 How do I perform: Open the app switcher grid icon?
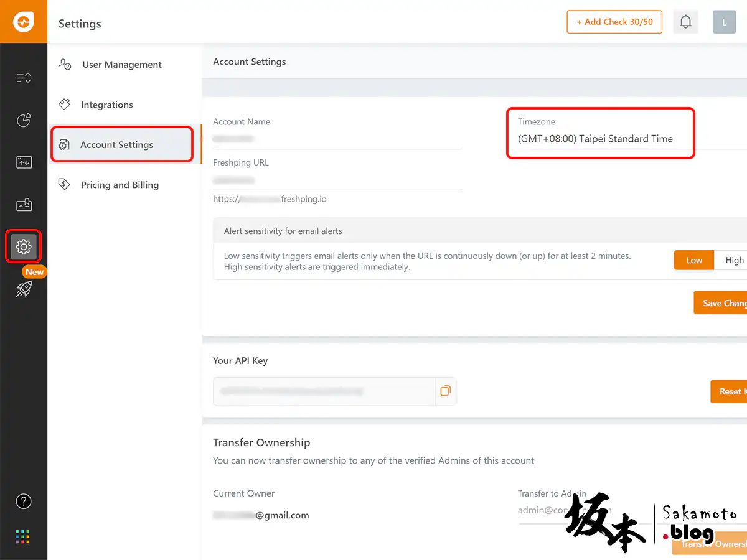(x=23, y=536)
